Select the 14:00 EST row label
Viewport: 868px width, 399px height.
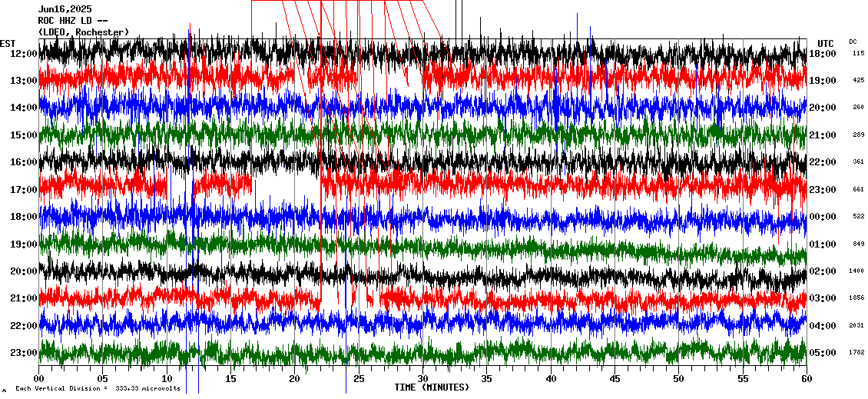23,108
